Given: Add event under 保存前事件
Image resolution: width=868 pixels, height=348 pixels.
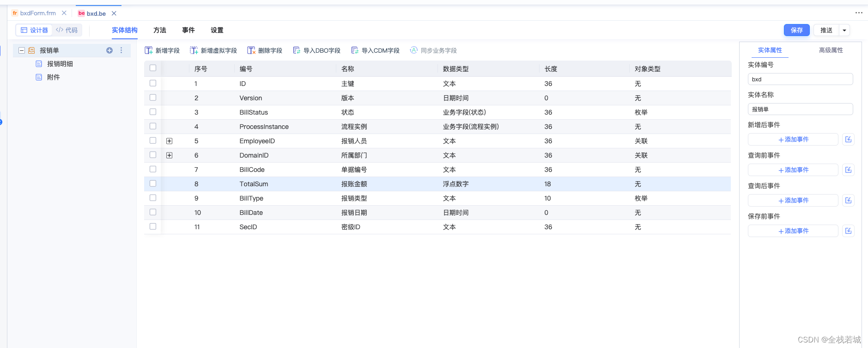Looking at the screenshot, I should pos(793,231).
